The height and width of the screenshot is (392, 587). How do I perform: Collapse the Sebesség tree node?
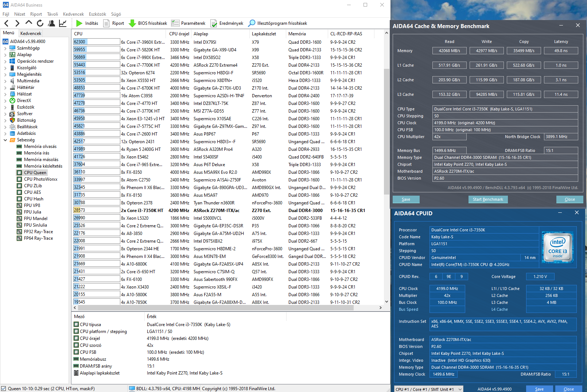(x=5, y=140)
